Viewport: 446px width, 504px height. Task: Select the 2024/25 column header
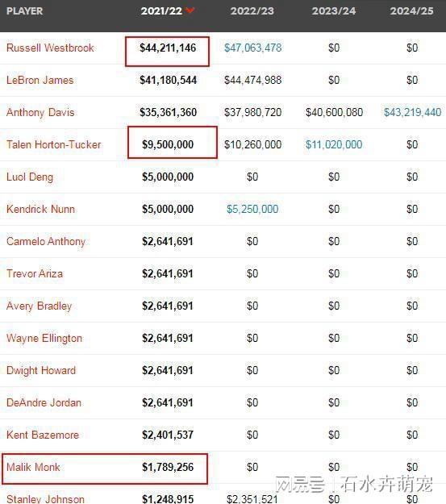412,11
